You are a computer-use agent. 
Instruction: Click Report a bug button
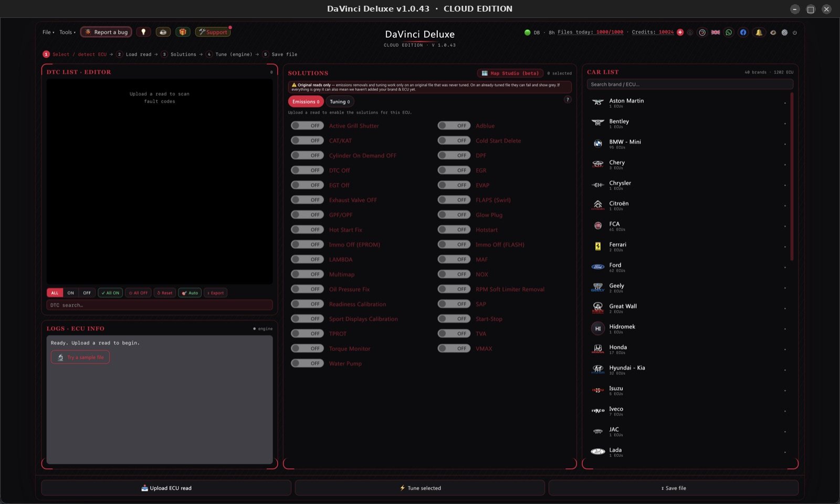[106, 32]
